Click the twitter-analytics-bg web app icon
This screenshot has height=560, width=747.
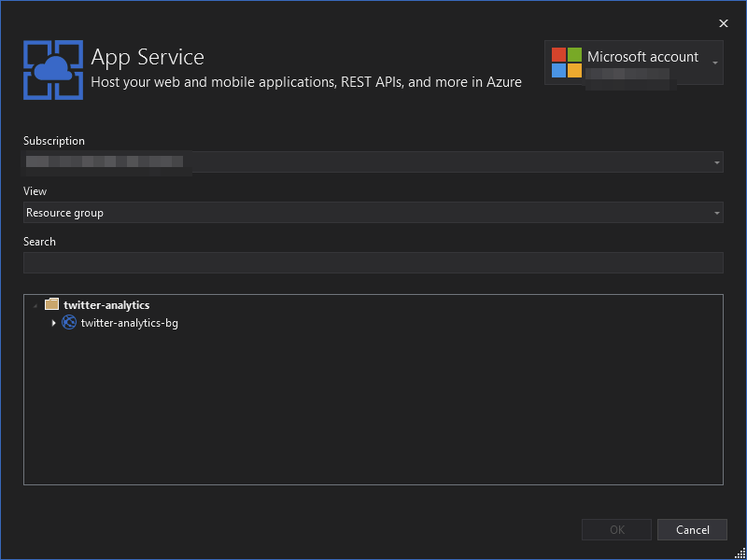(x=69, y=323)
